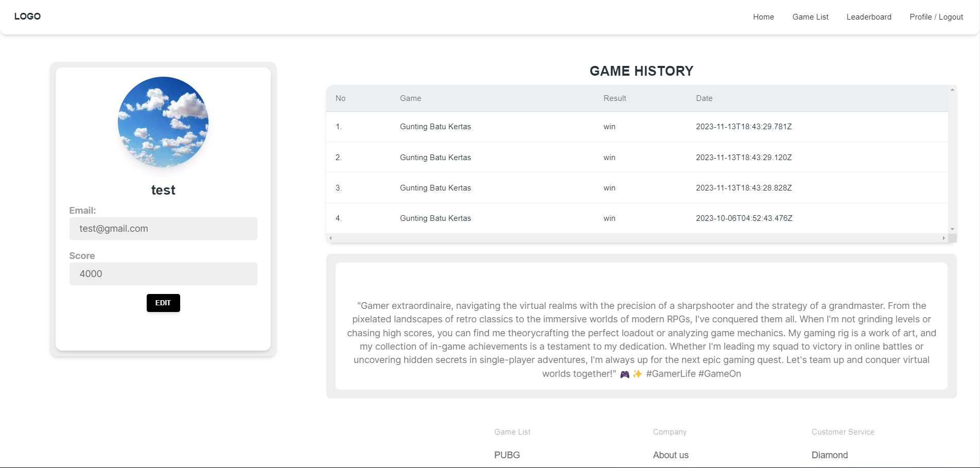
Task: Open the About us footer link
Action: [671, 455]
